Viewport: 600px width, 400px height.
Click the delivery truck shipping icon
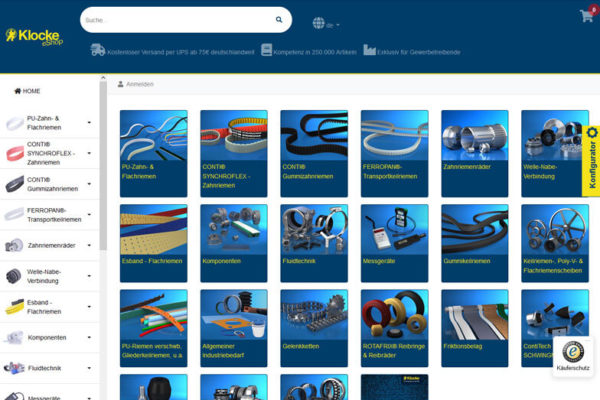[98, 50]
